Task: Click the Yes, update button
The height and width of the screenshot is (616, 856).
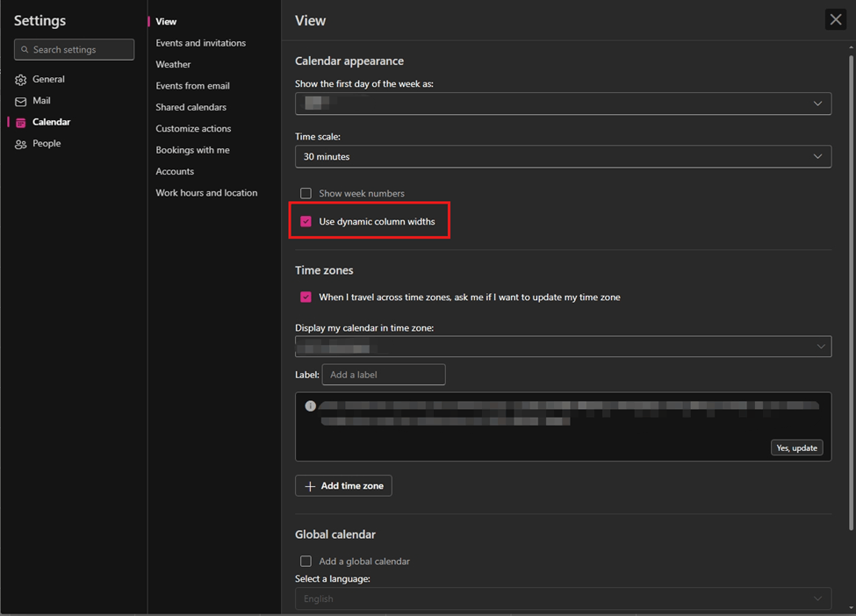Action: point(796,448)
